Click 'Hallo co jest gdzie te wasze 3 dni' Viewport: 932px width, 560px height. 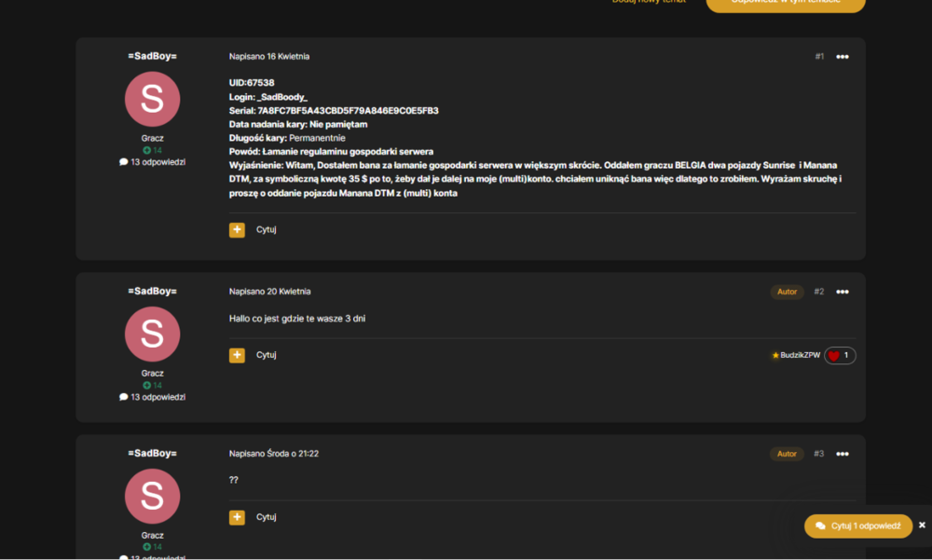pyautogui.click(x=297, y=319)
